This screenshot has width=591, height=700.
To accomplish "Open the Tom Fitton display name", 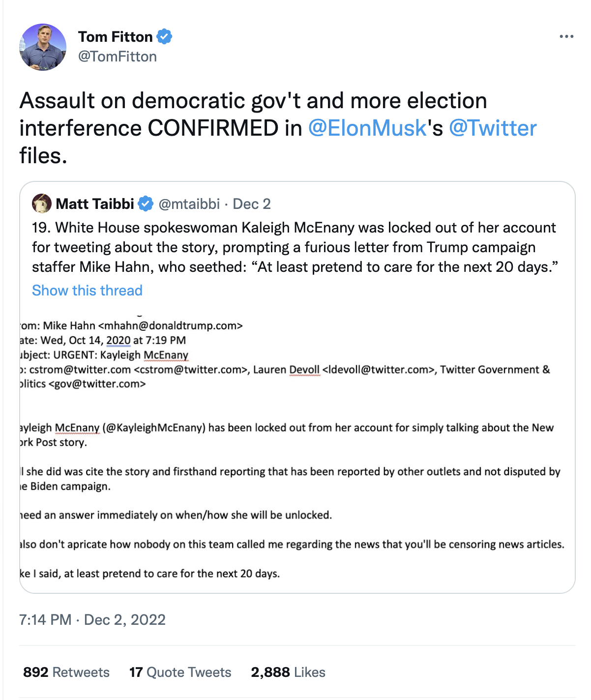I will 116,37.
